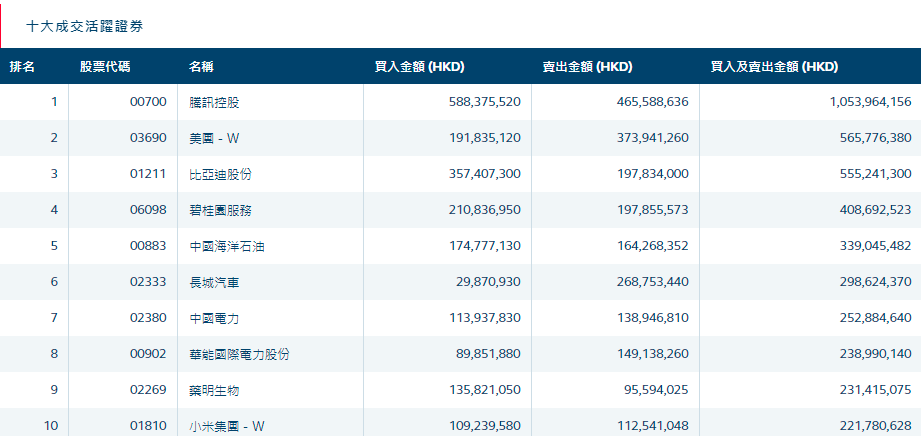This screenshot has height=436, width=921.
Task: Click sell amount 95,594,025
Action: [659, 390]
